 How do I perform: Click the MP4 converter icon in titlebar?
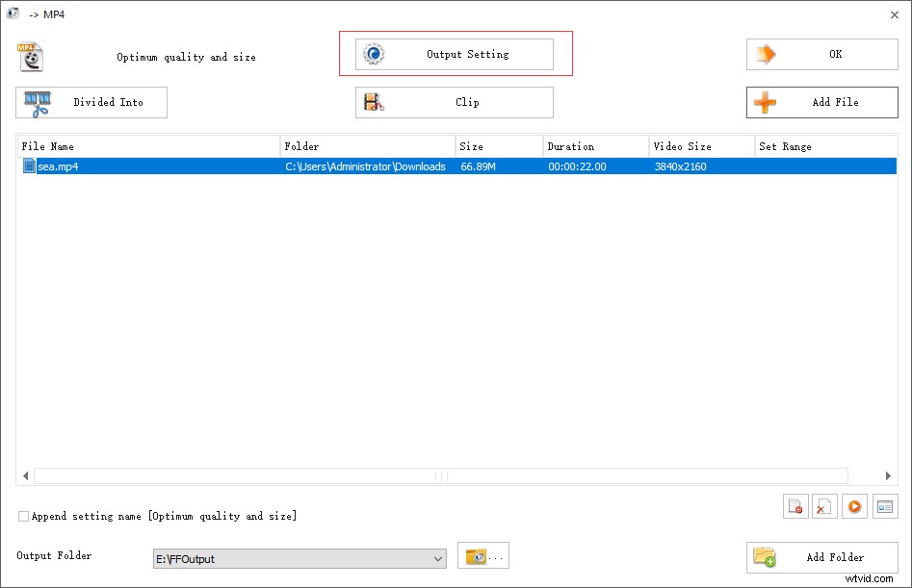13,13
